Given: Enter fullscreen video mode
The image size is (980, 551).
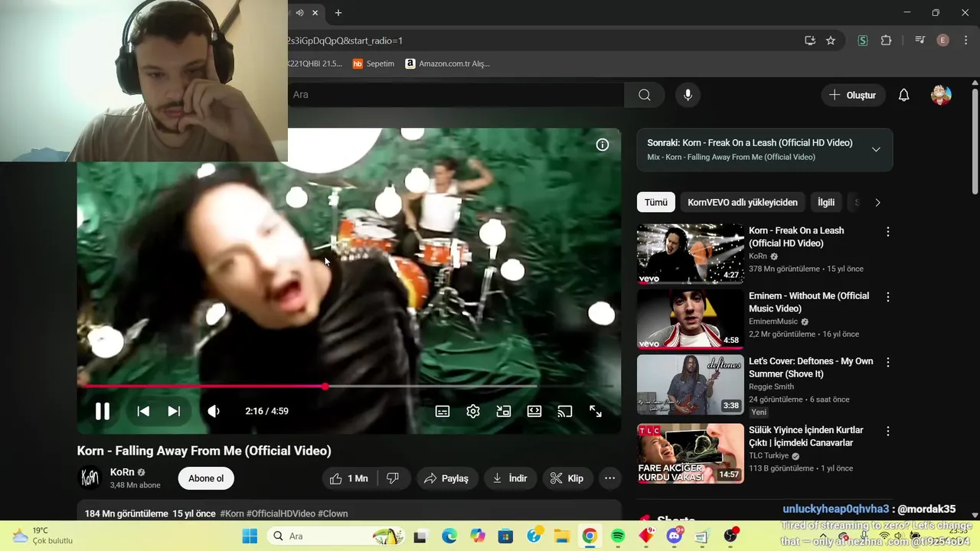Looking at the screenshot, I should click(596, 411).
